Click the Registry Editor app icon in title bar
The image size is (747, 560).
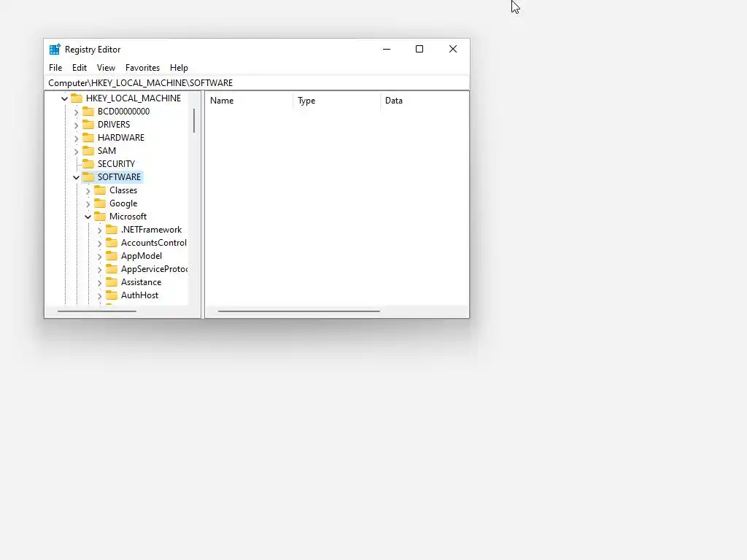click(x=55, y=50)
